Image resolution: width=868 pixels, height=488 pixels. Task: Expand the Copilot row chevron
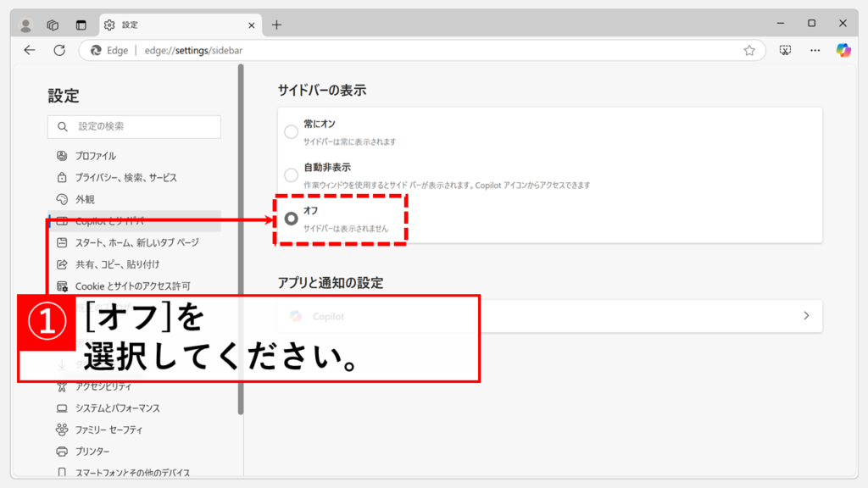coord(806,316)
